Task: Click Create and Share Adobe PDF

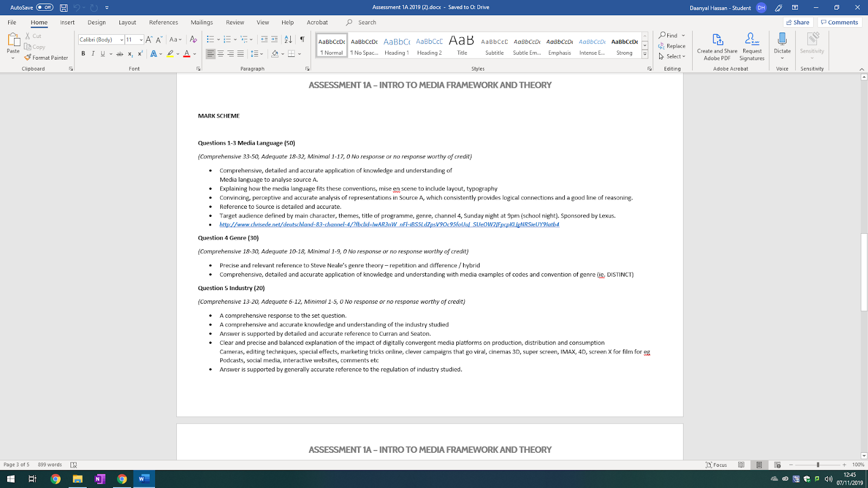Action: 717,47
